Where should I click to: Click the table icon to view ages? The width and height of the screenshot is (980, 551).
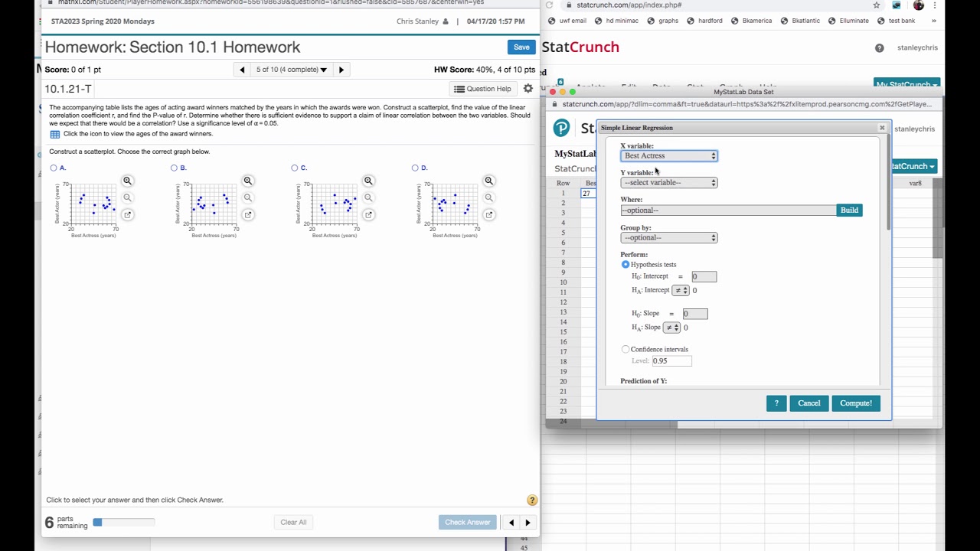(x=55, y=134)
